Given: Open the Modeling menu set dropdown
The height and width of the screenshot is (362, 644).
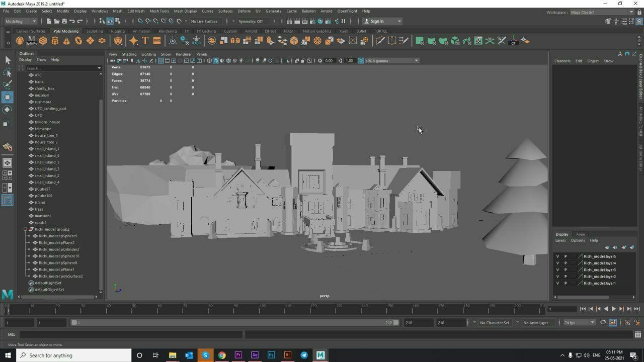Looking at the screenshot, I should point(21,21).
